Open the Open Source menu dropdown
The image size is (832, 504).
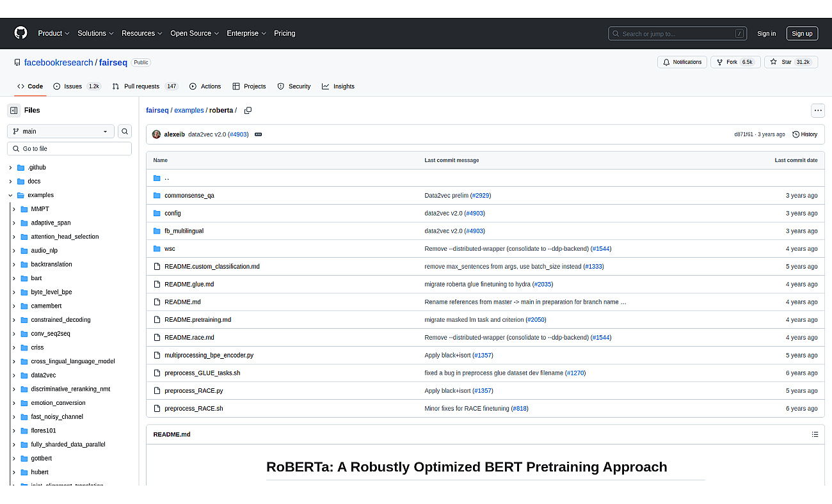(x=195, y=33)
